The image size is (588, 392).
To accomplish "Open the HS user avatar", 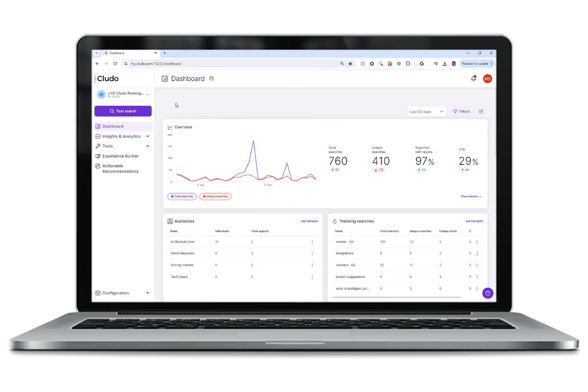I will (x=487, y=78).
